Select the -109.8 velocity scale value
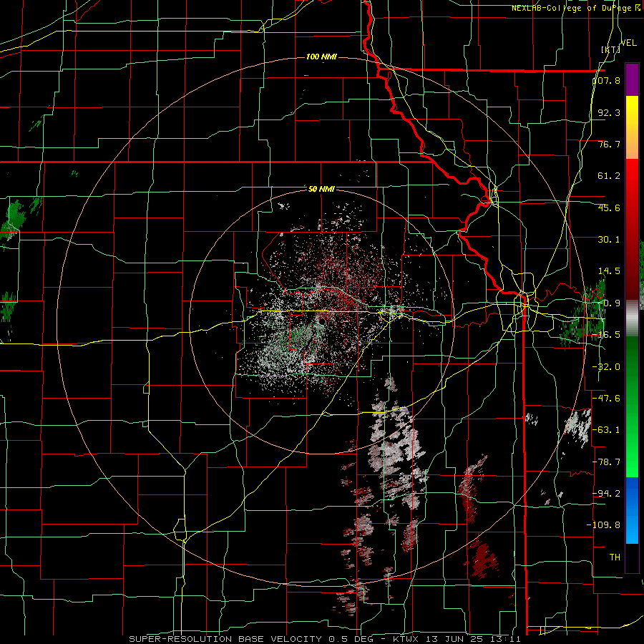The image size is (644, 644). coord(603,525)
